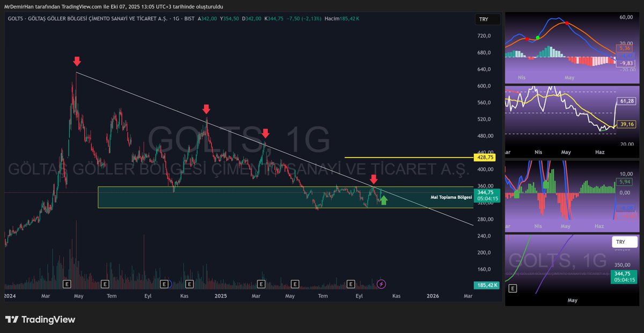Click the earnings marker just before Eyl 2025
The image size is (644, 333).
[351, 284]
